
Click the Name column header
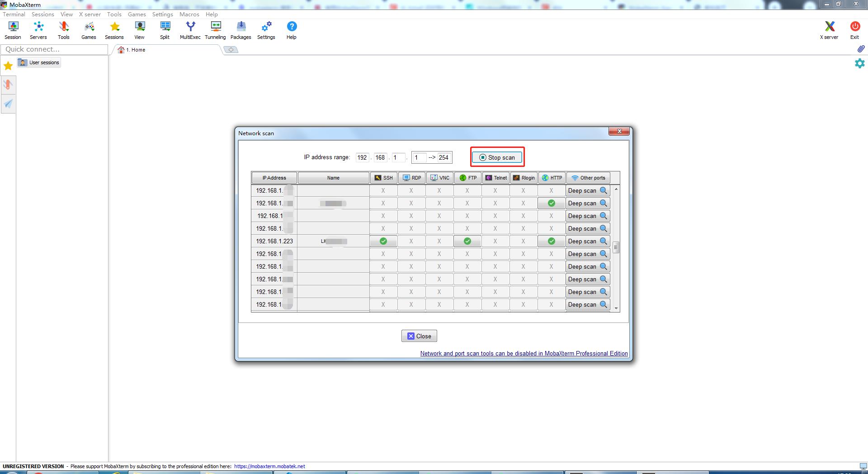click(333, 178)
